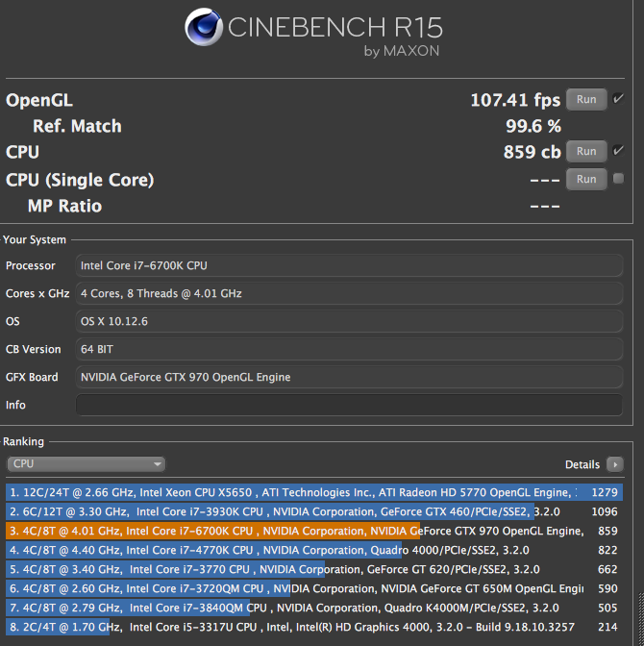Click the ranking score 214
The height and width of the screenshot is (646, 644).
coord(607,627)
